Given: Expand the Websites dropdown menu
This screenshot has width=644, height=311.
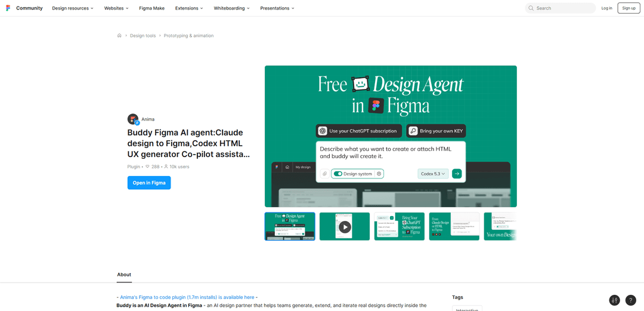Looking at the screenshot, I should tap(116, 8).
